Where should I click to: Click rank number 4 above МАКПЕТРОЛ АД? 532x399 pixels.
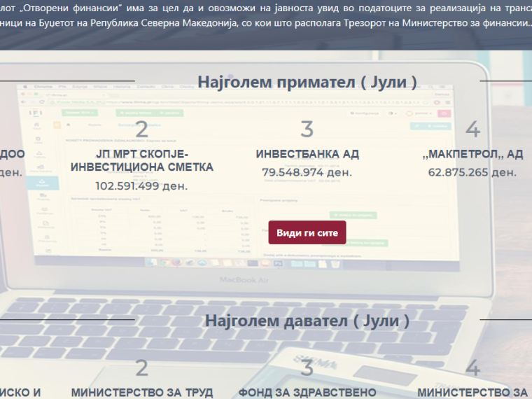coord(472,129)
